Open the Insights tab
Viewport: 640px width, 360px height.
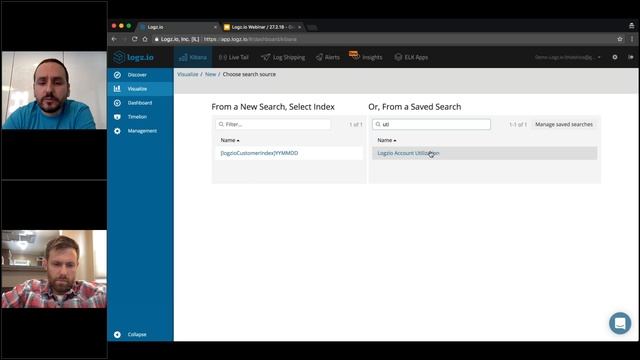pos(366,57)
